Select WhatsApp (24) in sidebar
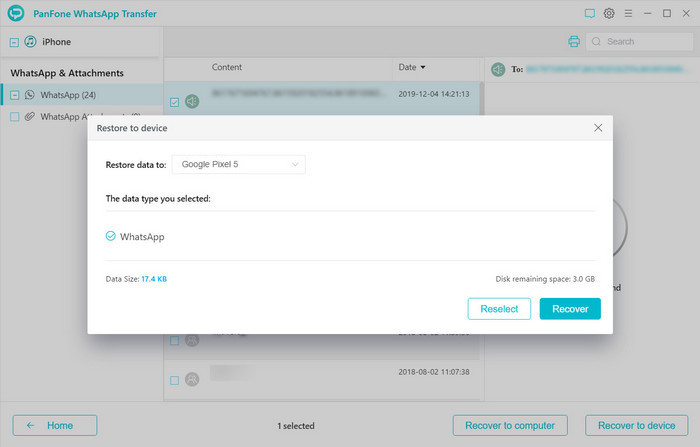This screenshot has height=447, width=700. pos(81,95)
